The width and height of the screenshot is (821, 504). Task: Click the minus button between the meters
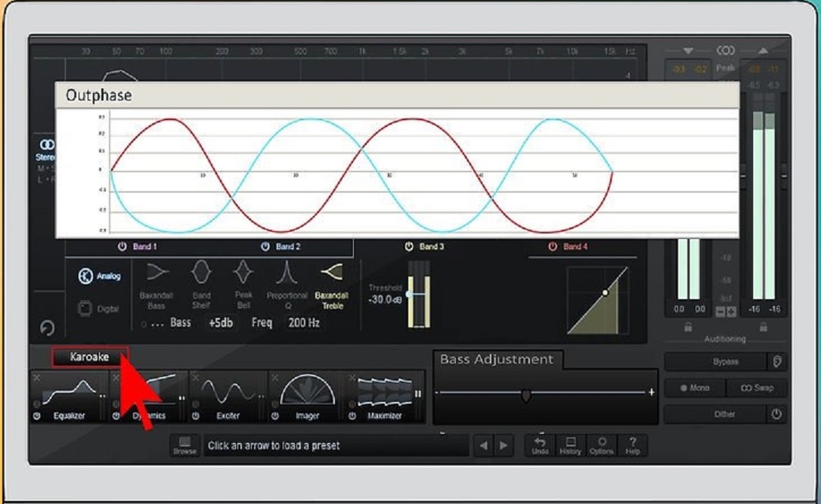coord(720,312)
